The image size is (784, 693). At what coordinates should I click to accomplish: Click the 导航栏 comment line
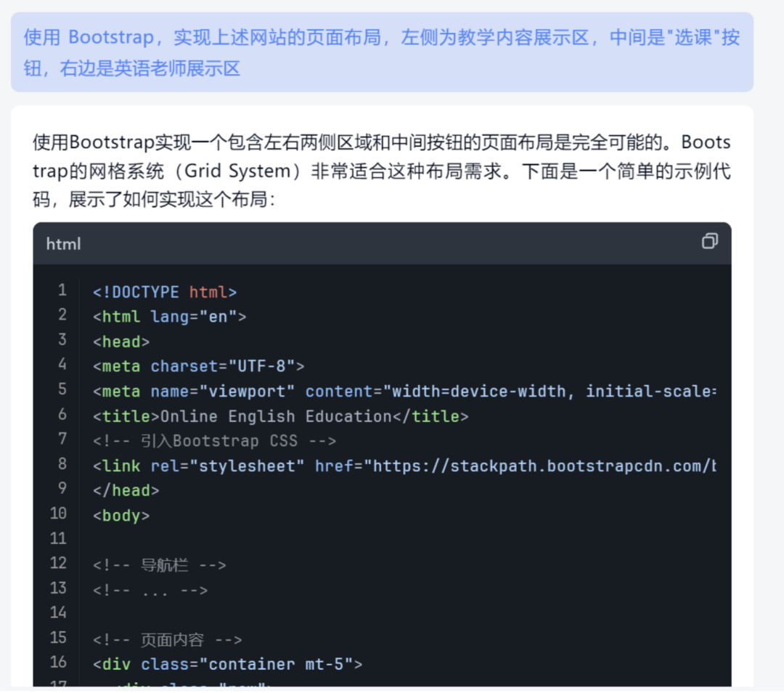(160, 565)
